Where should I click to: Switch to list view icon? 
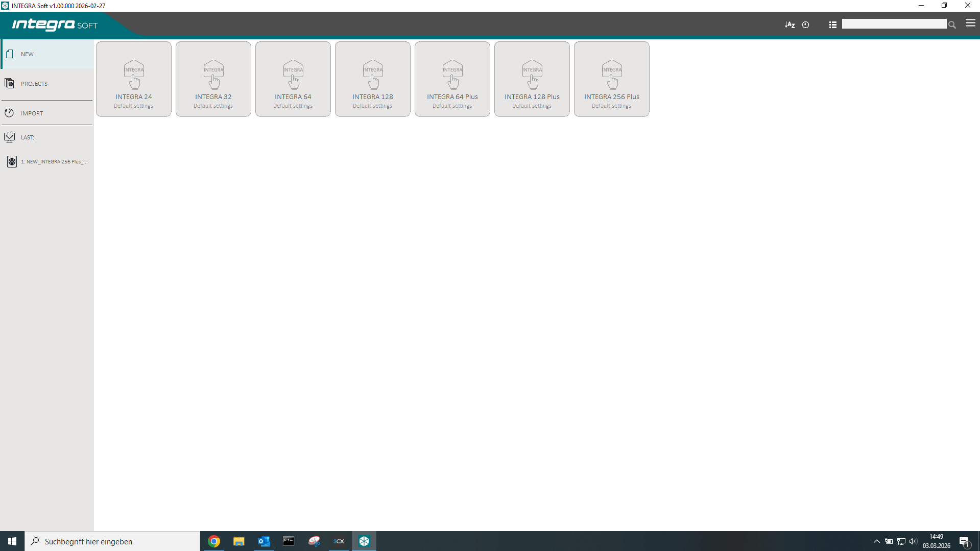[832, 25]
